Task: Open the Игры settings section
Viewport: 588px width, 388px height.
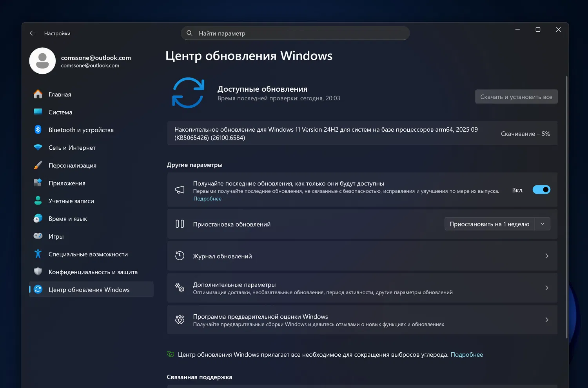Action: pyautogui.click(x=91, y=236)
